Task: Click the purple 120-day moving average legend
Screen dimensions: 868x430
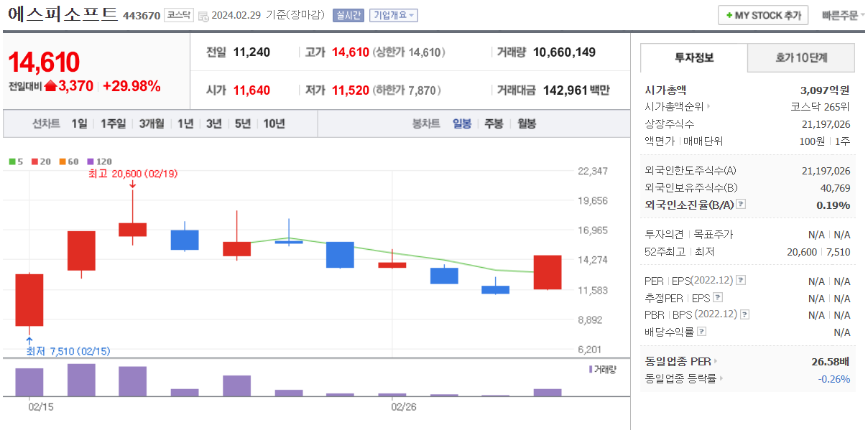Action: (x=99, y=162)
